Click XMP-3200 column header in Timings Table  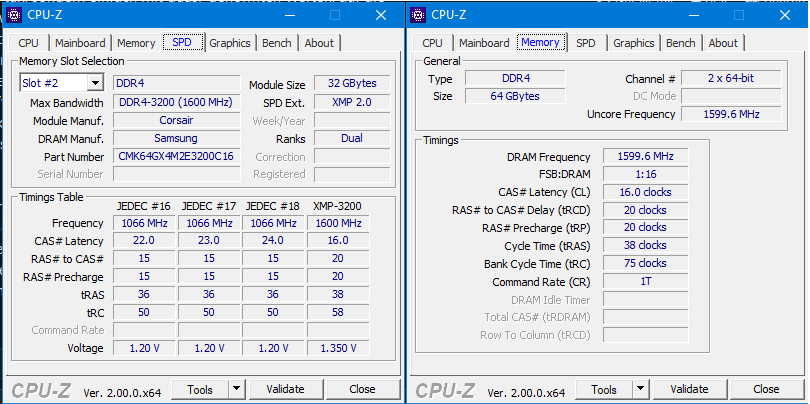pos(337,206)
